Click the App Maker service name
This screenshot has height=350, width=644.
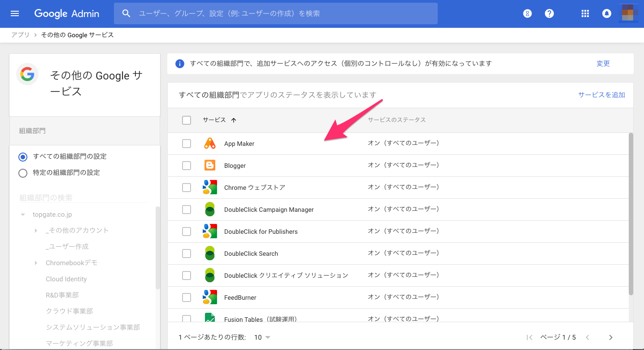point(239,144)
